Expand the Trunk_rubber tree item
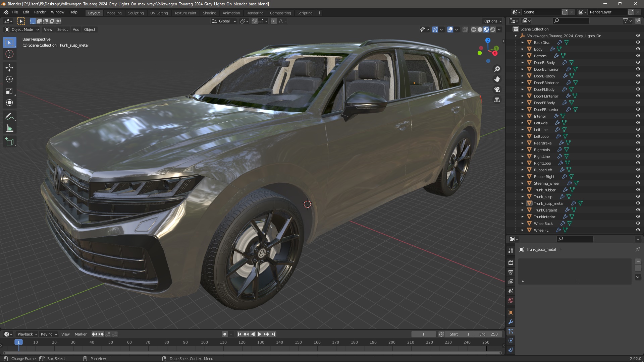Viewport: 644px width, 362px height. 522,190
